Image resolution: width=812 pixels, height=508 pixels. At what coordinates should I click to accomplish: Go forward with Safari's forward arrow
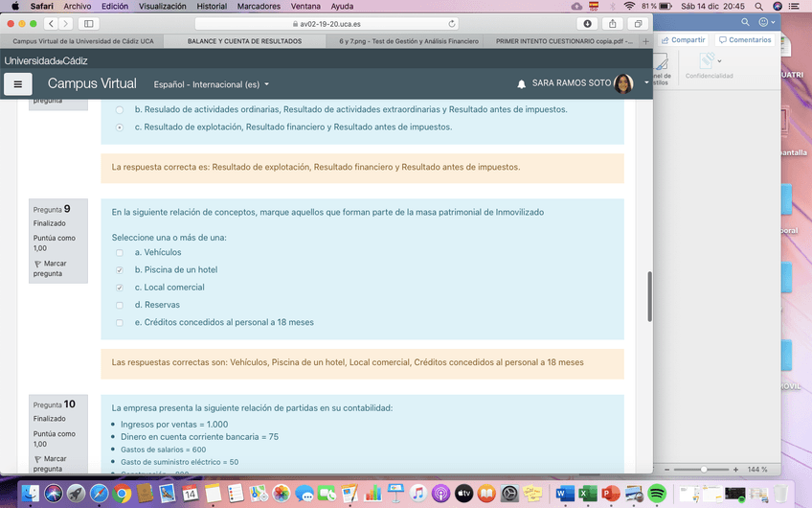pyautogui.click(x=65, y=23)
